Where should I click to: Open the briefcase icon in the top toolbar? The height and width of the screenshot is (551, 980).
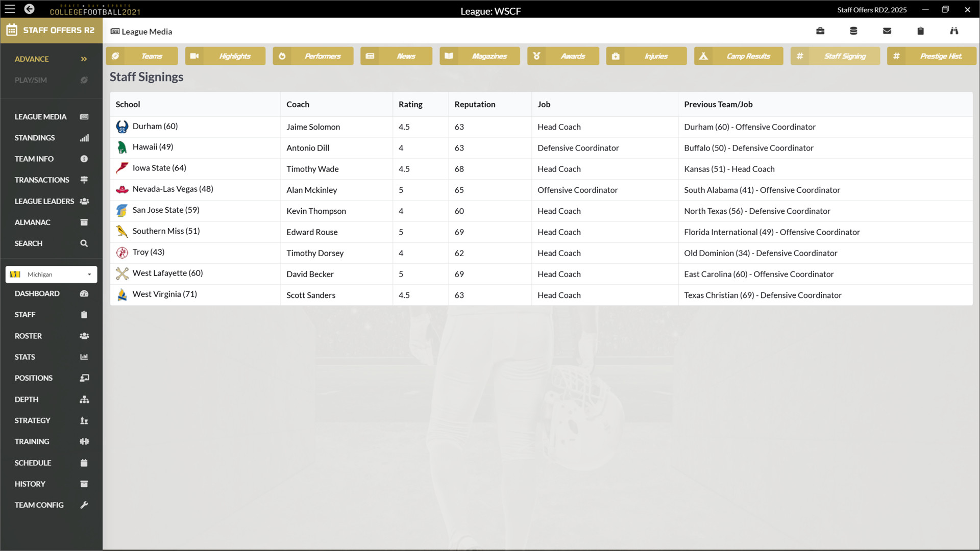tap(820, 31)
